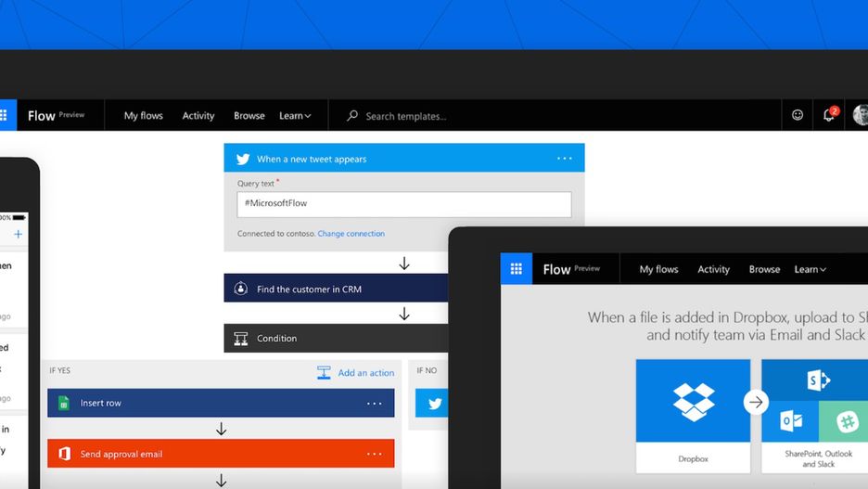Open app launcher grid on the tablet screen
Screen dimensions: 868x489
(x=517, y=268)
